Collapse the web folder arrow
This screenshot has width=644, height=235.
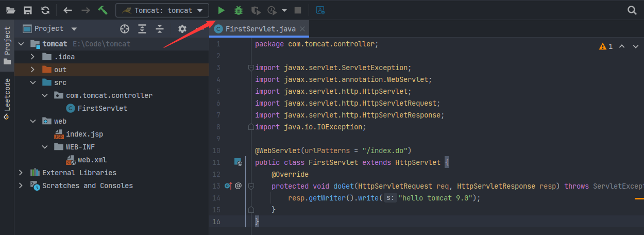[32, 121]
